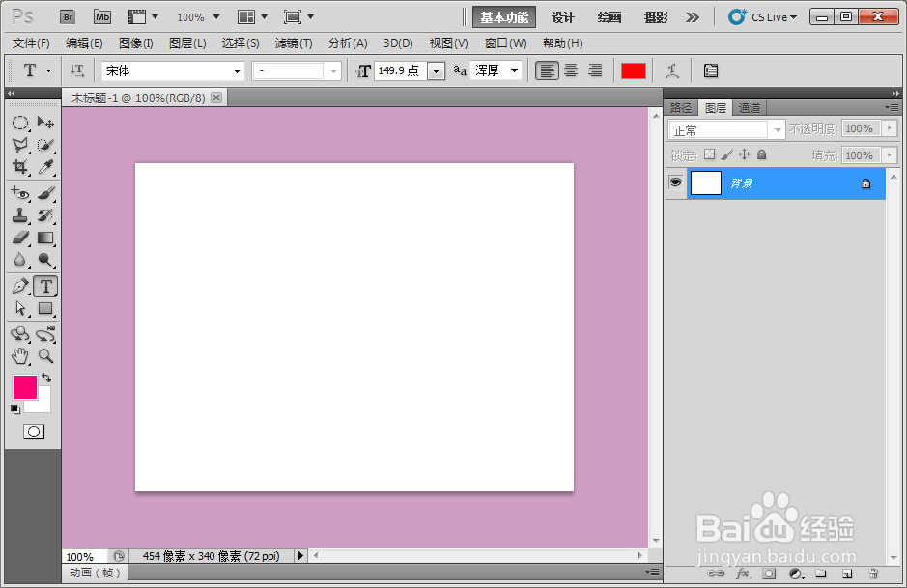Select the Clone Stamp tool
Viewport: 907px width, 588px height.
point(20,215)
